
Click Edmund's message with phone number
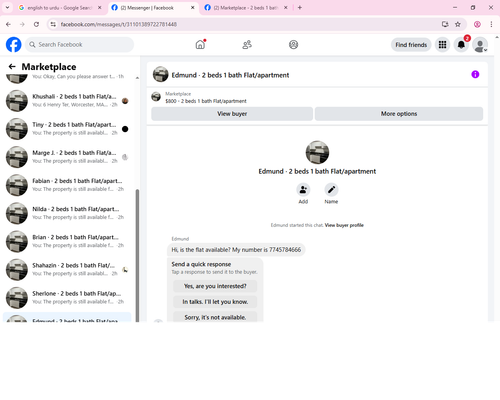[x=236, y=250]
